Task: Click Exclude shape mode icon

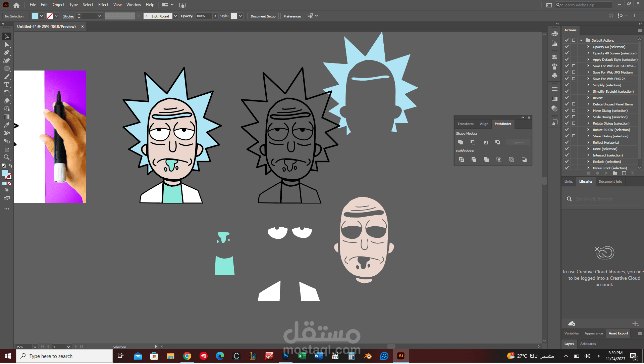Action: pos(498,142)
